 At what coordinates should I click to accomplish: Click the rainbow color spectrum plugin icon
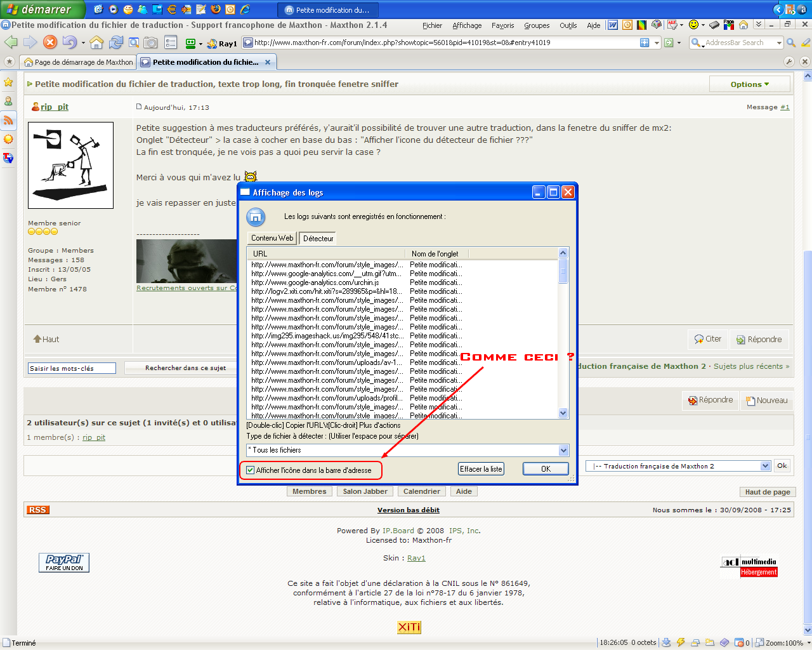tap(641, 25)
